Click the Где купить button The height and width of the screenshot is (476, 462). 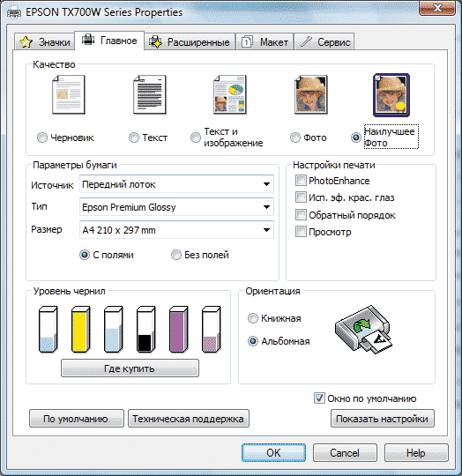[x=130, y=368]
